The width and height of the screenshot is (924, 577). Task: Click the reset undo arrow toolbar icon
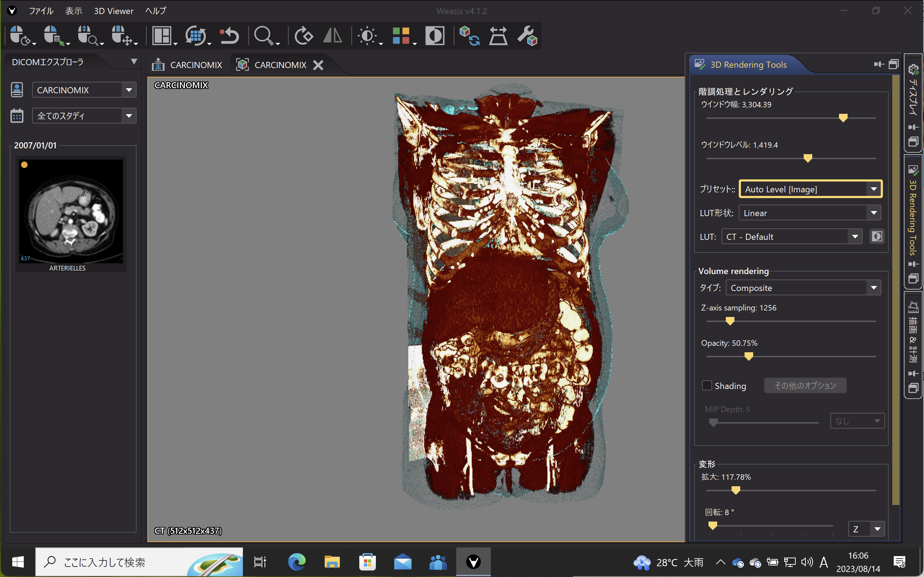(x=230, y=36)
